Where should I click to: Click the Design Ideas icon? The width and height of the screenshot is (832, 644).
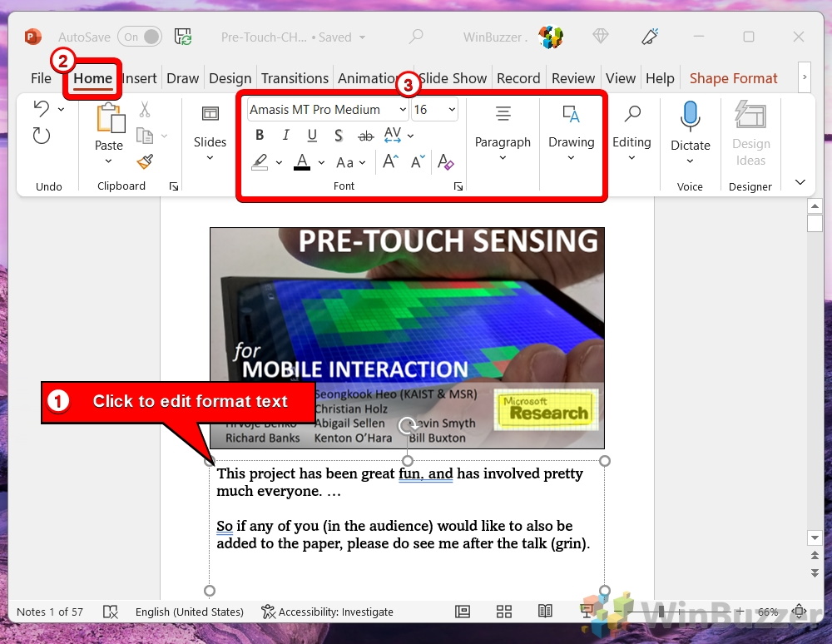pos(750,115)
